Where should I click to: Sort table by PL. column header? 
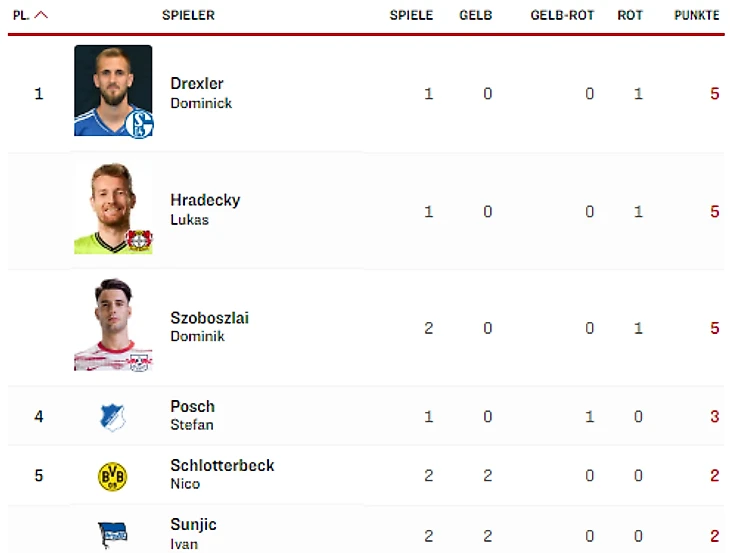(21, 15)
